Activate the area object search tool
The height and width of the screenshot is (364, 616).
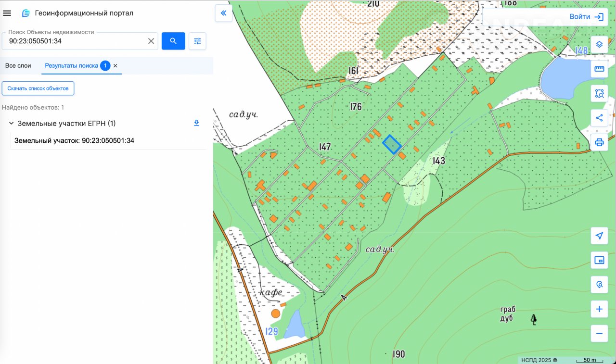(x=599, y=93)
